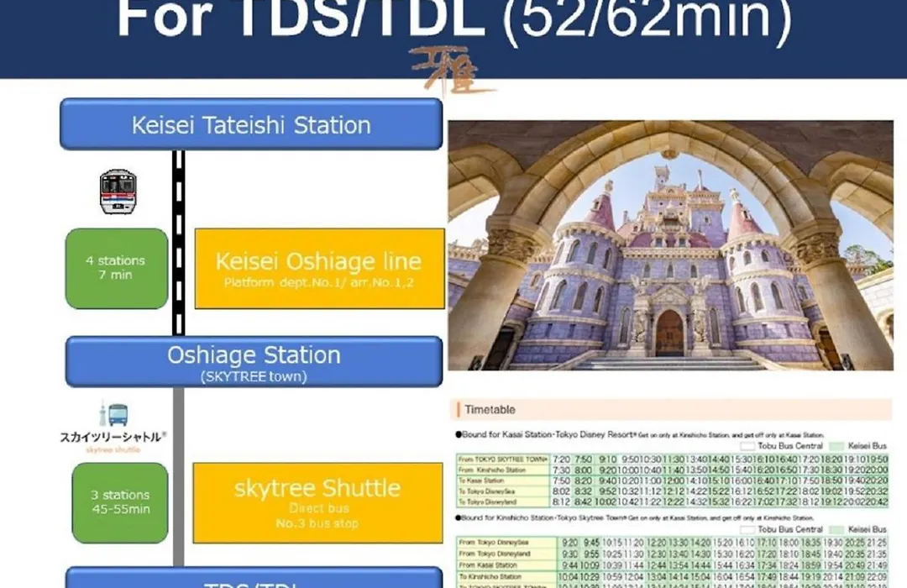
Task: Select the Keisei Tateishi Station box
Action: 251,124
